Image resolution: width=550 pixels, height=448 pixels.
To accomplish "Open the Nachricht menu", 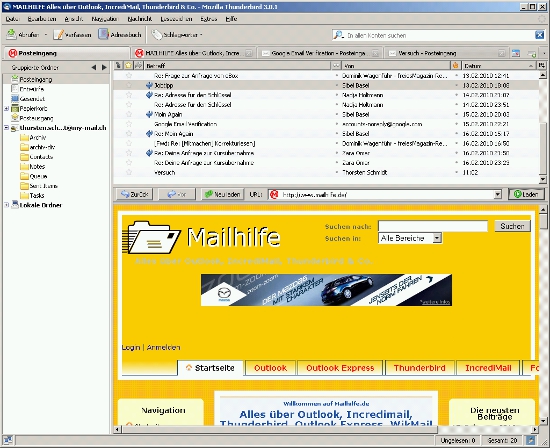I will pos(140,19).
